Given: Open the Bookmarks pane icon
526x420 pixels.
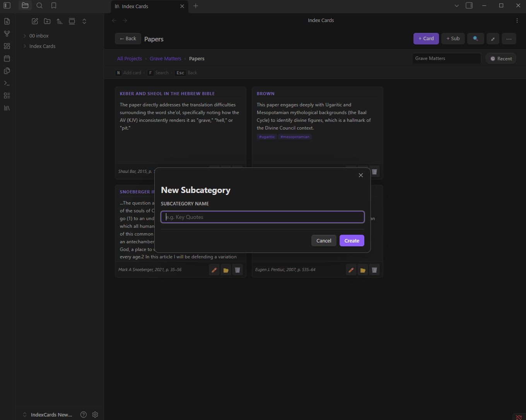Looking at the screenshot, I should [x=54, y=6].
